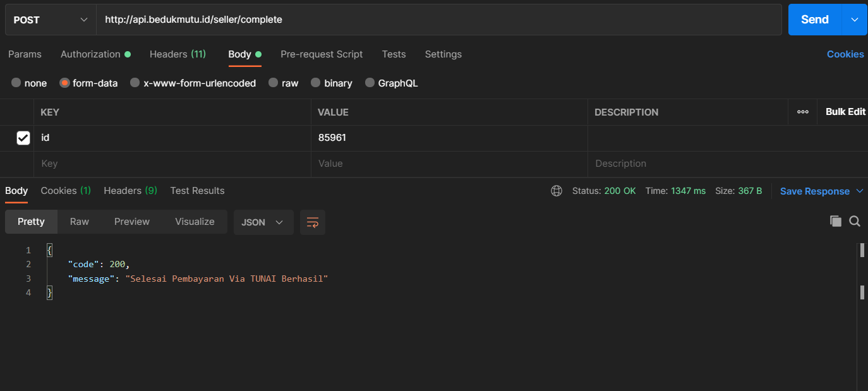Uncheck the id parameter row checkbox
This screenshot has width=868, height=391.
click(23, 138)
